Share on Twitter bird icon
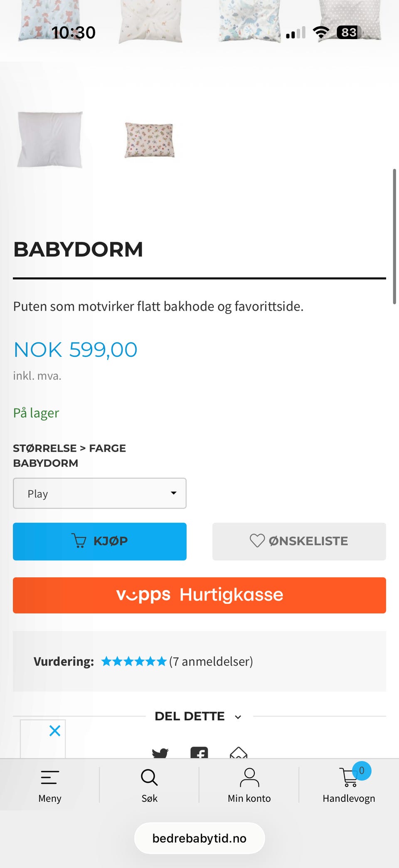The width and height of the screenshot is (399, 868). pyautogui.click(x=160, y=753)
